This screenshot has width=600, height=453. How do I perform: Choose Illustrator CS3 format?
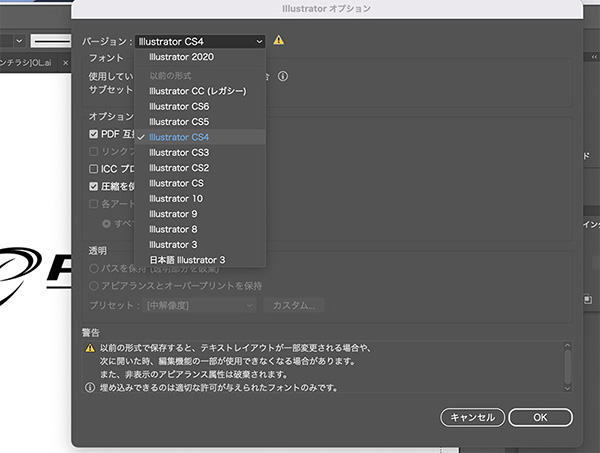179,152
